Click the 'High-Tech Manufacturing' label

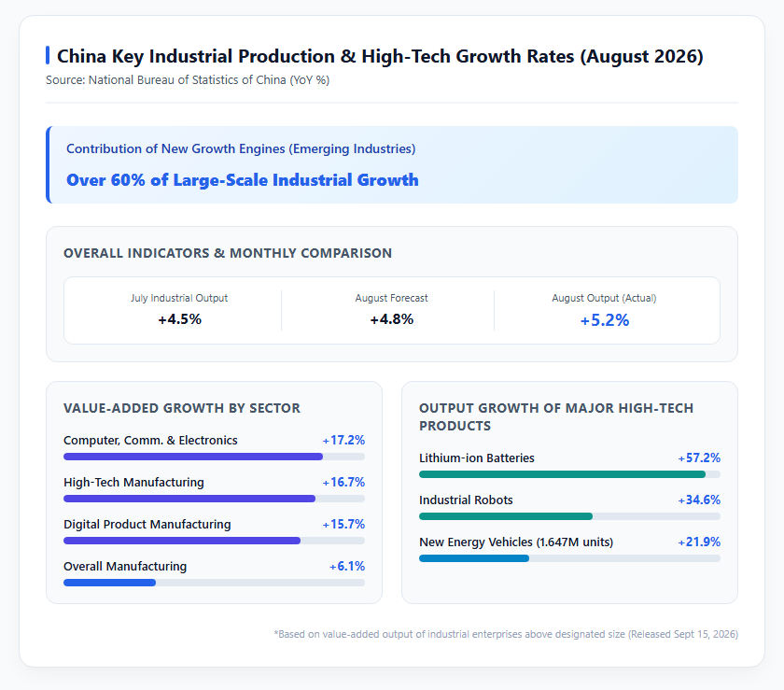click(x=134, y=483)
